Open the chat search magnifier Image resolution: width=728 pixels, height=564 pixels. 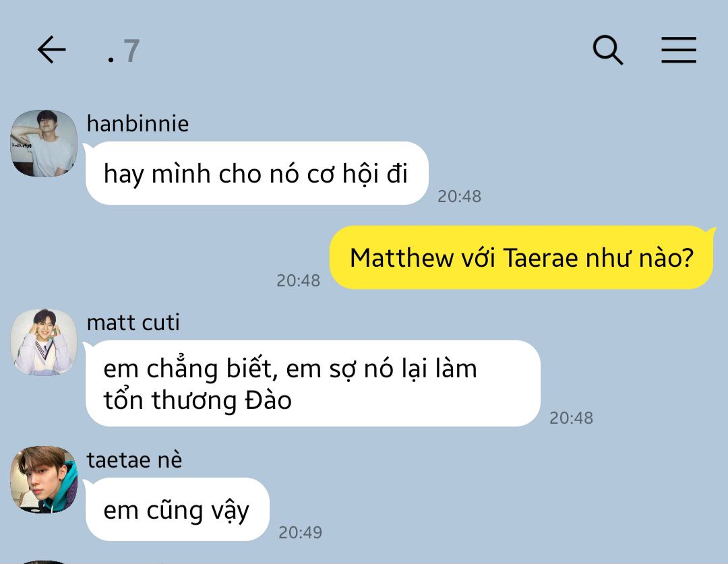pyautogui.click(x=608, y=50)
